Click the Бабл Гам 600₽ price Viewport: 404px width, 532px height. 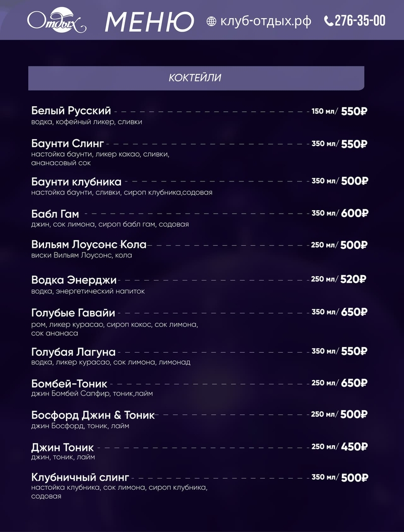pyautogui.click(x=355, y=214)
